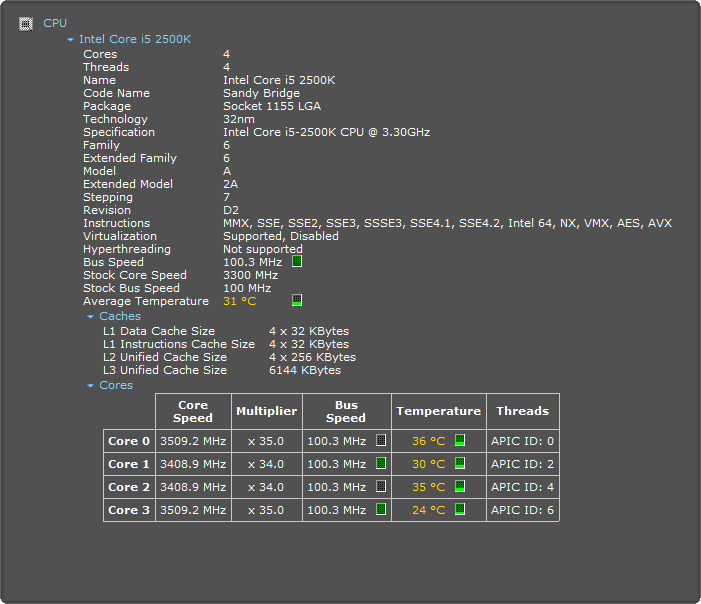
Task: Collapse the Intel Core i5 2500K node
Action: 70,40
